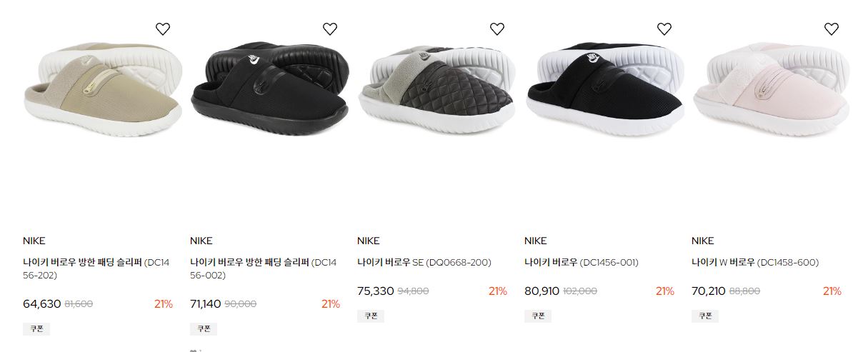Screen dimensions: 868x352
Task: Click the 쿠폰 badge under 64,630 price
Action: 36,328
